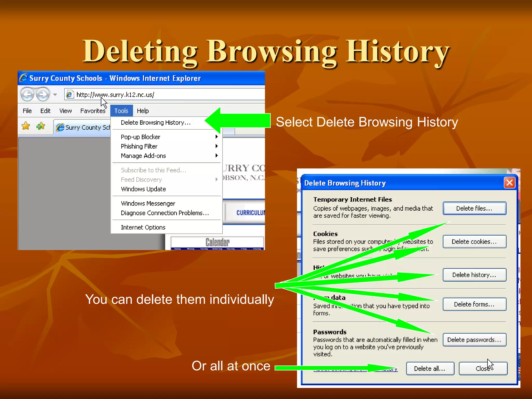Click the Delete all button
The image size is (532, 399).
click(430, 369)
